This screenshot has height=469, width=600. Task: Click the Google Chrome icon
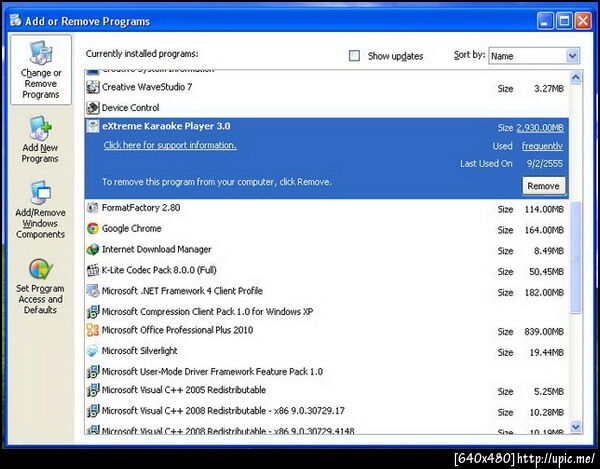click(93, 229)
